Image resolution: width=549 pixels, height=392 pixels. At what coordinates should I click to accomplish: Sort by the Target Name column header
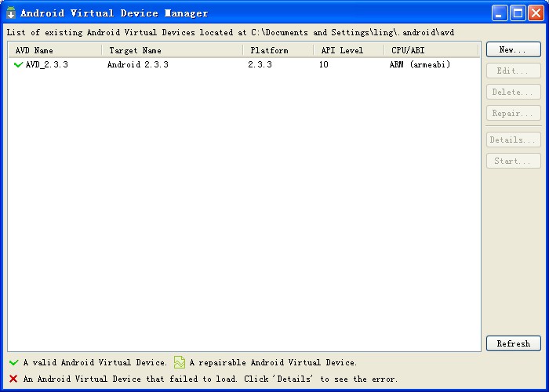[173, 50]
